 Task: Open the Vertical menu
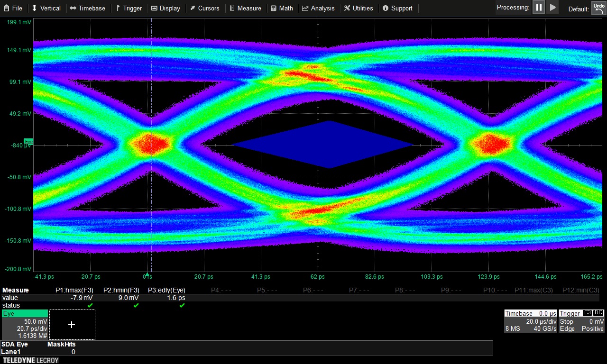tap(46, 8)
